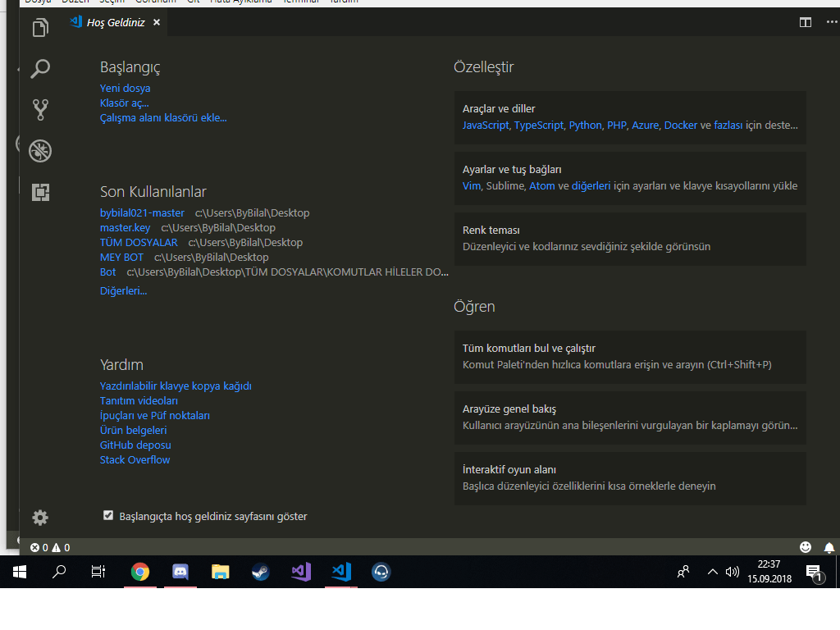Open the Debug view in activity bar

(40, 151)
